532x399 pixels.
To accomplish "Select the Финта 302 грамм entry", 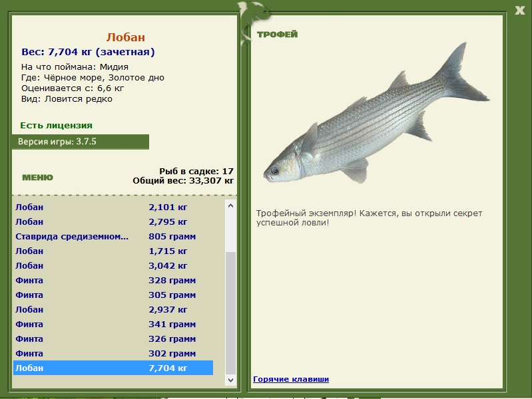I will click(x=113, y=353).
